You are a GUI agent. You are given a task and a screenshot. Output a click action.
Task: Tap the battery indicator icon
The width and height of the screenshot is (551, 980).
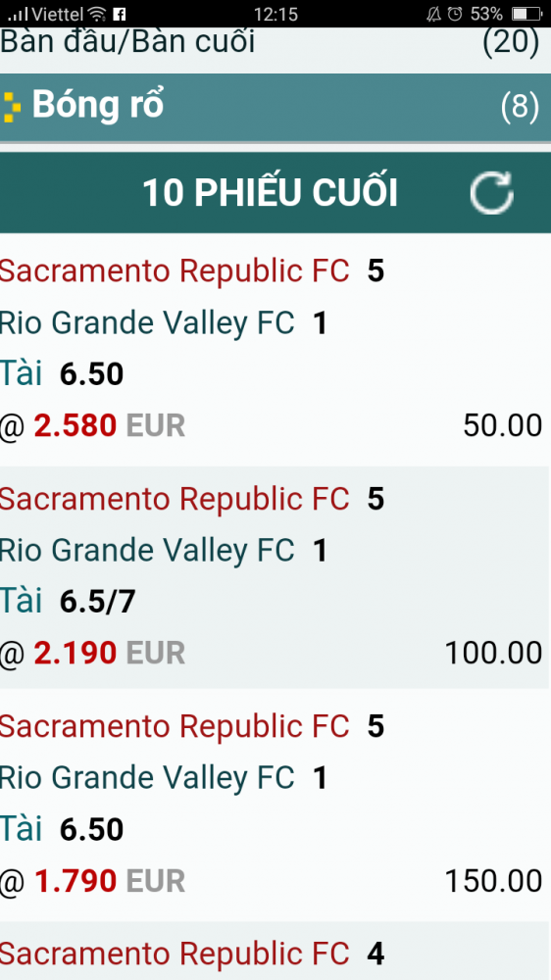[526, 14]
